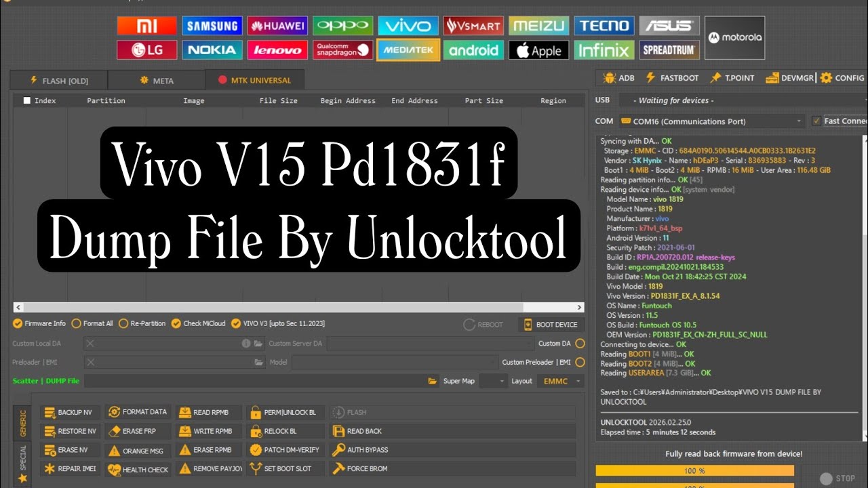The height and width of the screenshot is (488, 868).
Task: Click the first 100 % progress bar
Action: tap(694, 470)
